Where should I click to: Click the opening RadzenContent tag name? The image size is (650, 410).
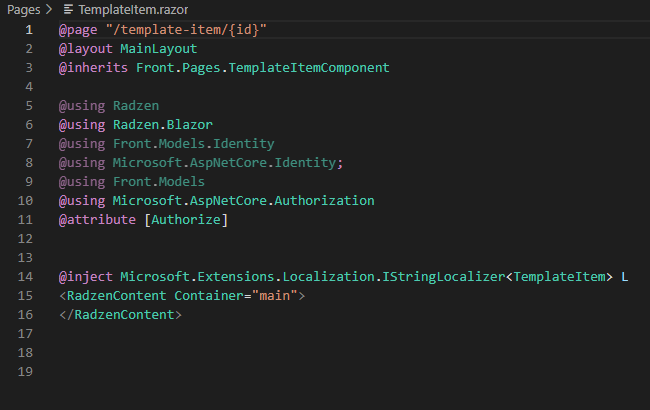(x=116, y=296)
